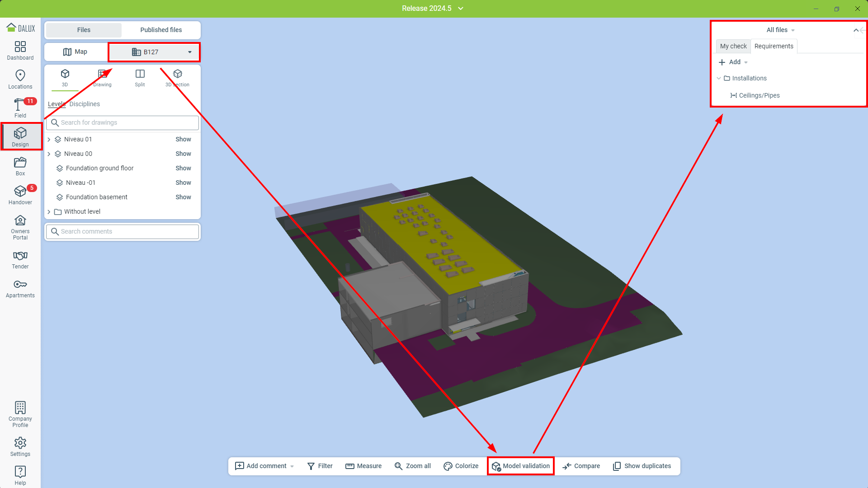Show Foundation ground floor level
The height and width of the screenshot is (488, 868).
coord(183,168)
